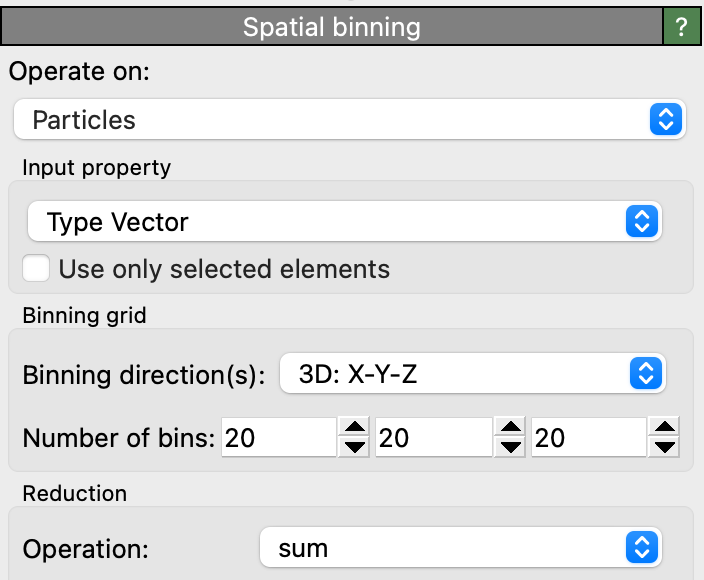This screenshot has width=704, height=580.
Task: Click the second number of bins field
Action: tap(434, 437)
